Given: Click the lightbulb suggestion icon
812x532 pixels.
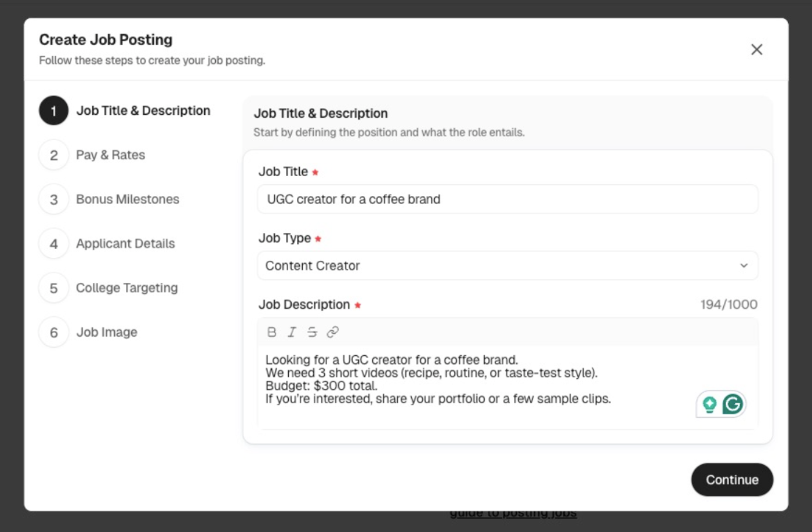Looking at the screenshot, I should 709,404.
